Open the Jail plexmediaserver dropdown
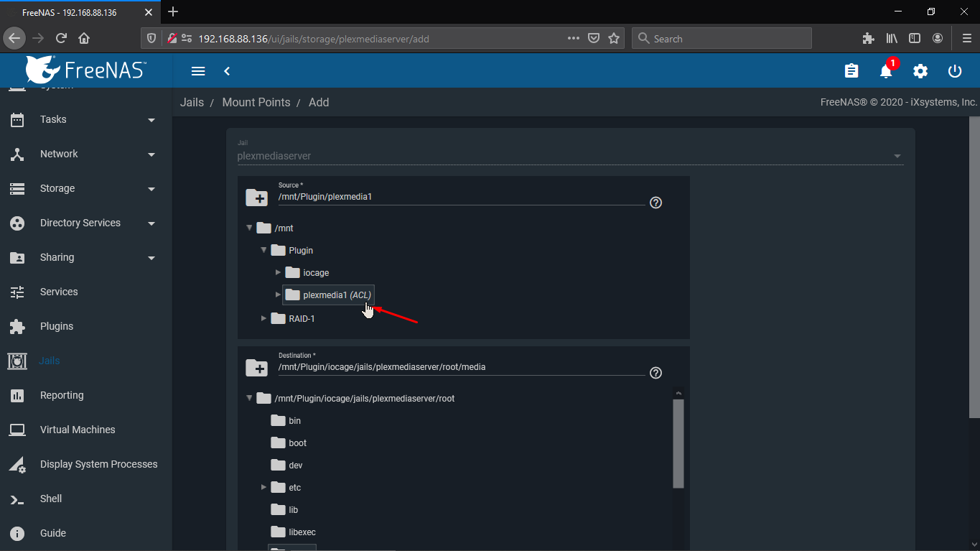This screenshot has height=551, width=980. tap(570, 156)
